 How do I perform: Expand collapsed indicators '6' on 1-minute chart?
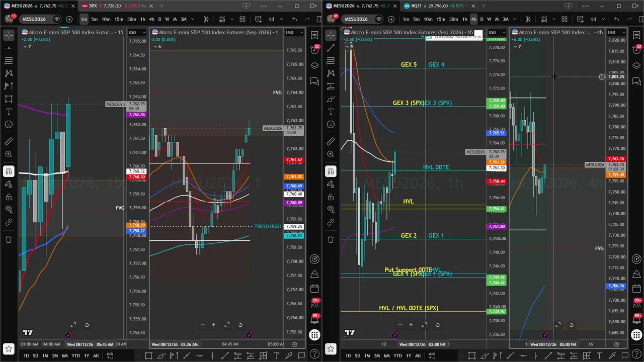coord(157,47)
